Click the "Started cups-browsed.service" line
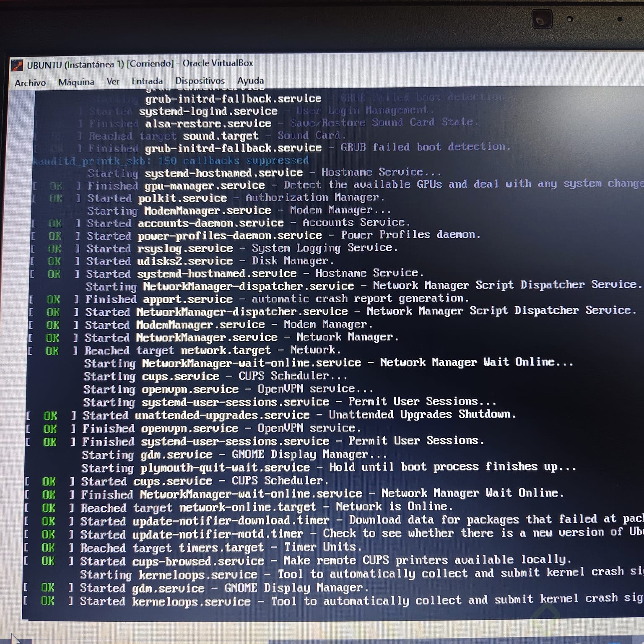The width and height of the screenshot is (644, 644). 298,561
